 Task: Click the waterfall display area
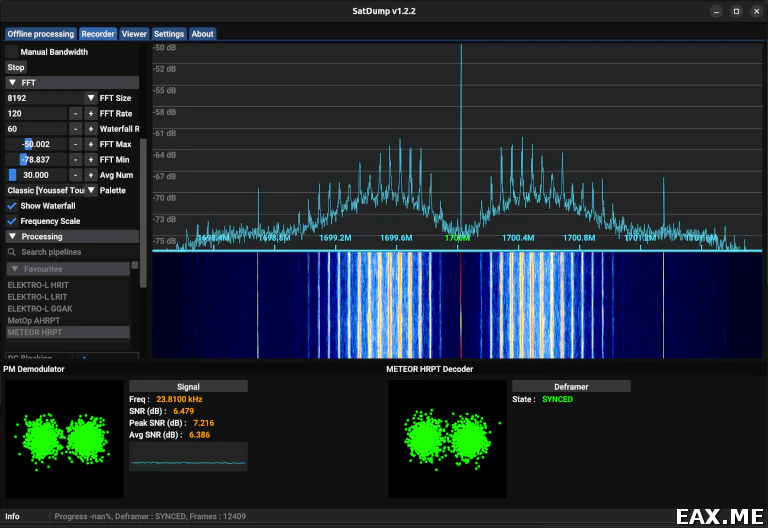[457, 305]
